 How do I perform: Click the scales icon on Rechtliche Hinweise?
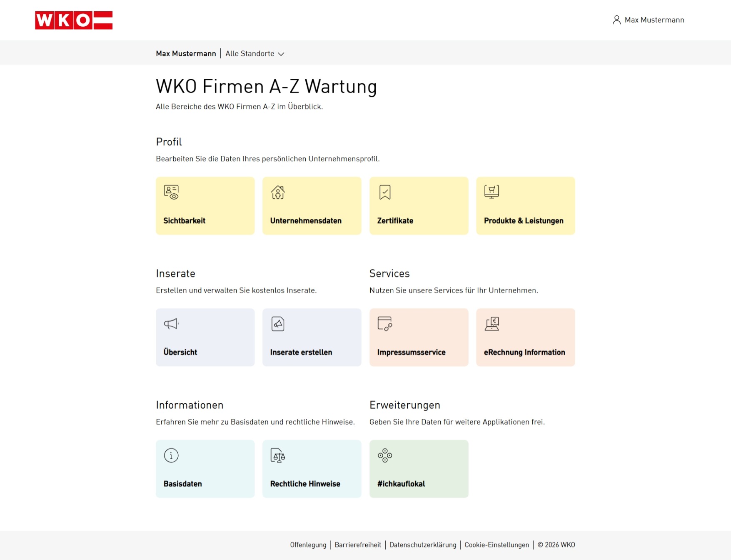[x=278, y=455]
